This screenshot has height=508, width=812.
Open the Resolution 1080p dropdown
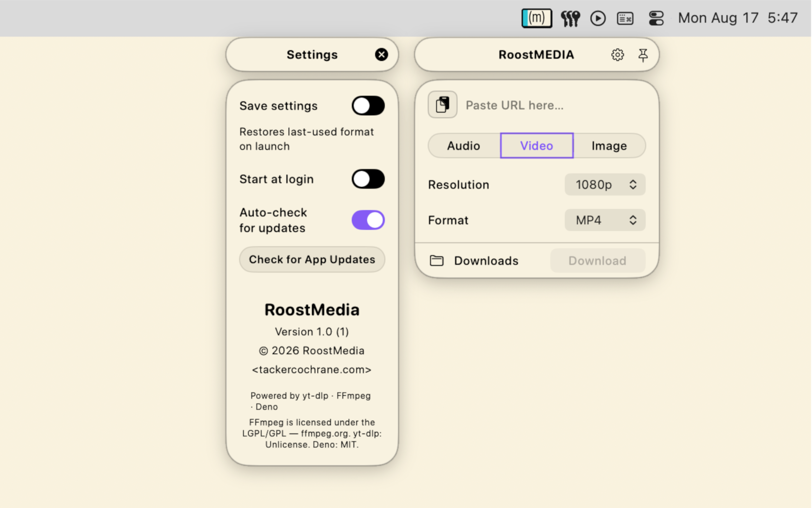point(605,185)
